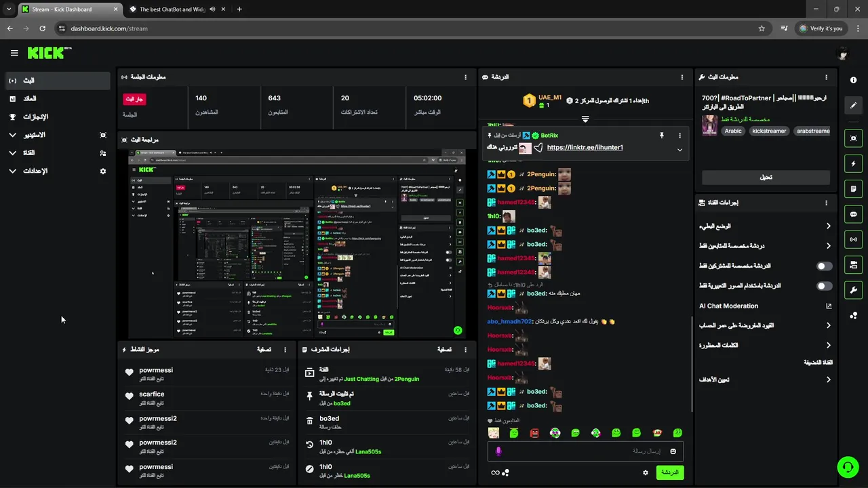Switch to The best ChatBot browser tab
868x488 pixels.
[176, 9]
